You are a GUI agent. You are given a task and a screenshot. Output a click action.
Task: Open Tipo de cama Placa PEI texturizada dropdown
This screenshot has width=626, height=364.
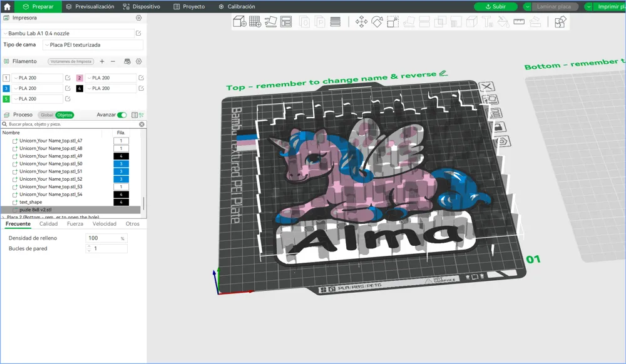[93, 44]
